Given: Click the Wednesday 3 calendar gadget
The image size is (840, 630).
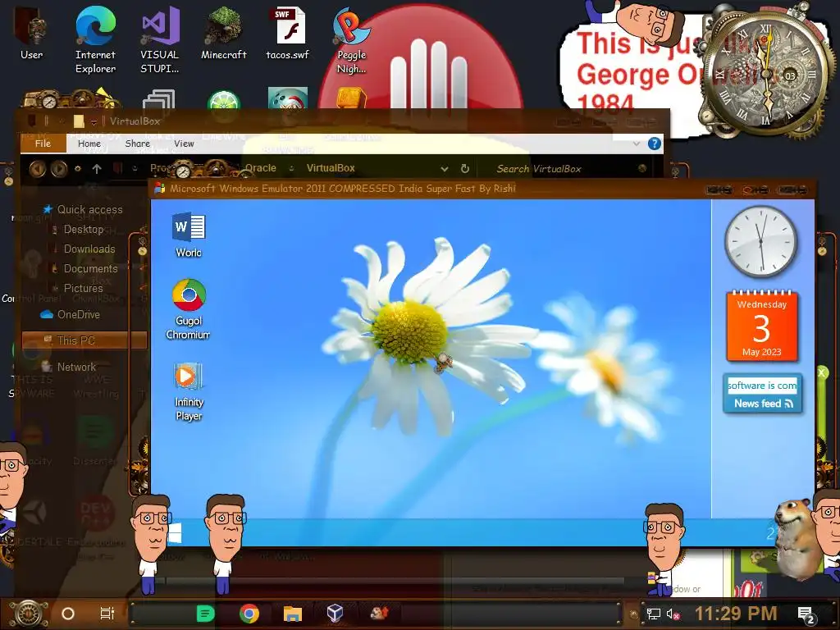Looking at the screenshot, I should (762, 326).
